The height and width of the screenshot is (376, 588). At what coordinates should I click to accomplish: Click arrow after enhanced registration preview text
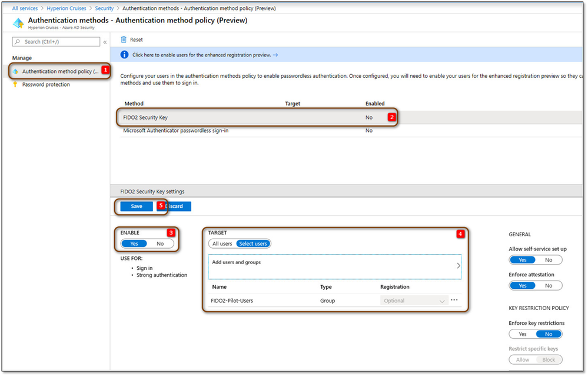(x=275, y=55)
